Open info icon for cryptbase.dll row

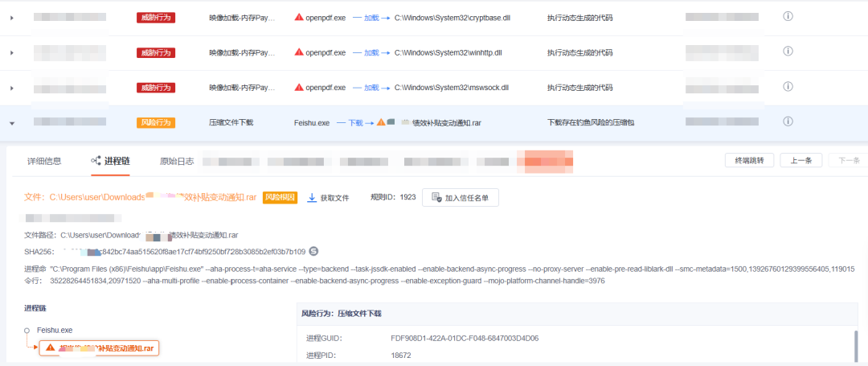click(x=788, y=17)
